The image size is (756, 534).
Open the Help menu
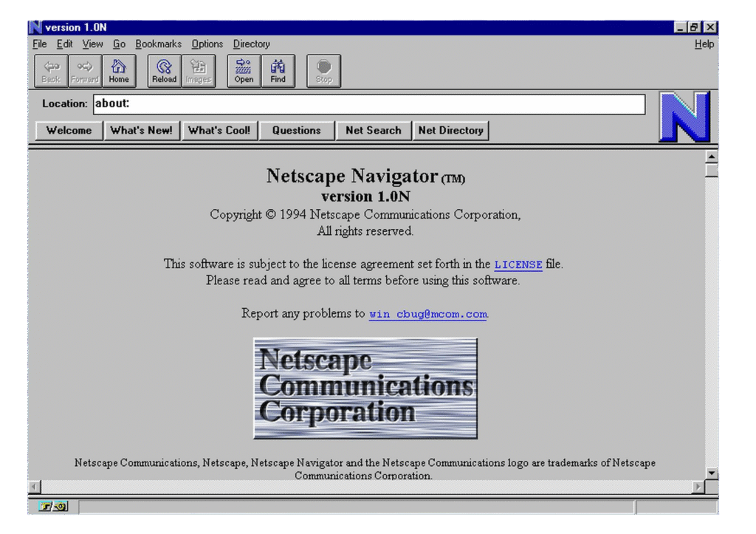tap(704, 44)
